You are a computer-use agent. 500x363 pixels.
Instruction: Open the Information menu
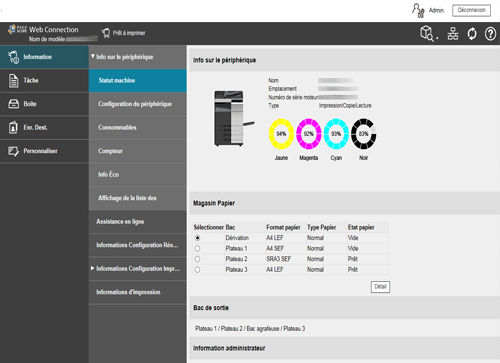pyautogui.click(x=44, y=57)
